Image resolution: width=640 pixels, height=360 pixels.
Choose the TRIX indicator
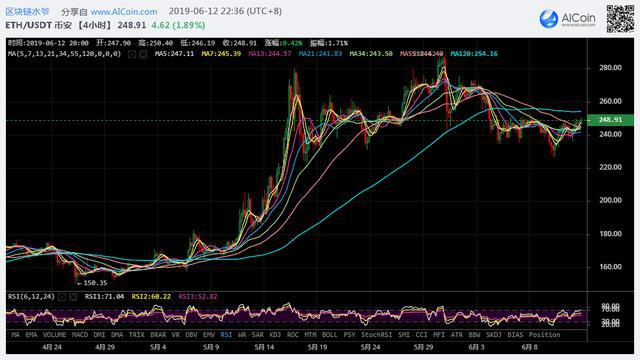coord(136,335)
